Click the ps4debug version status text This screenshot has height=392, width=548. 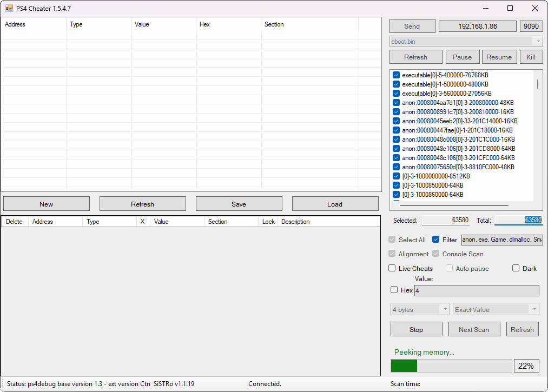pos(101,383)
